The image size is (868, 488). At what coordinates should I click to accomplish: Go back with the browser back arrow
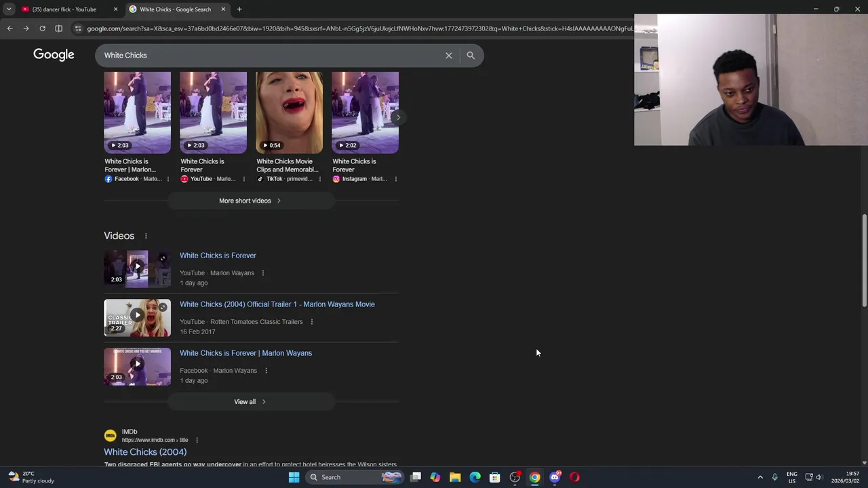tap(9, 28)
